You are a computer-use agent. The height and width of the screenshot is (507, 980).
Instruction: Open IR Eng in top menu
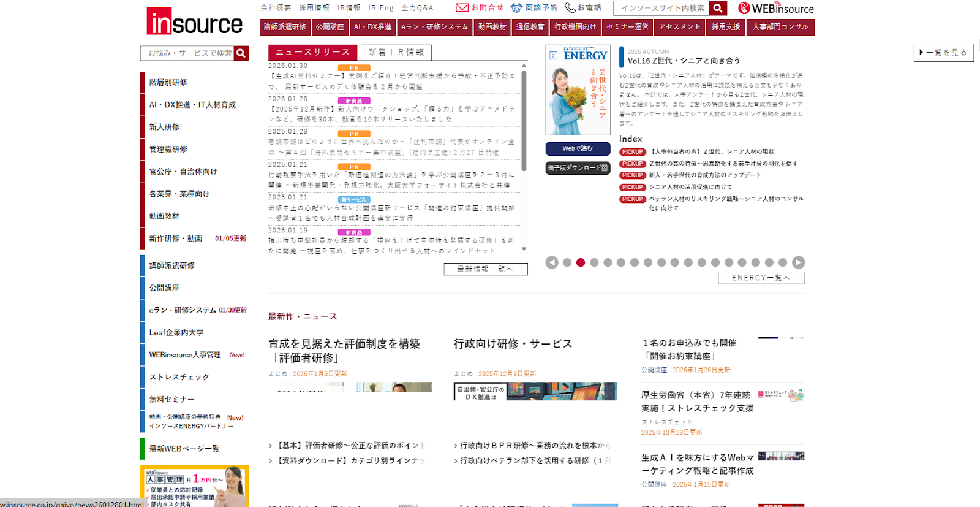coord(381,8)
